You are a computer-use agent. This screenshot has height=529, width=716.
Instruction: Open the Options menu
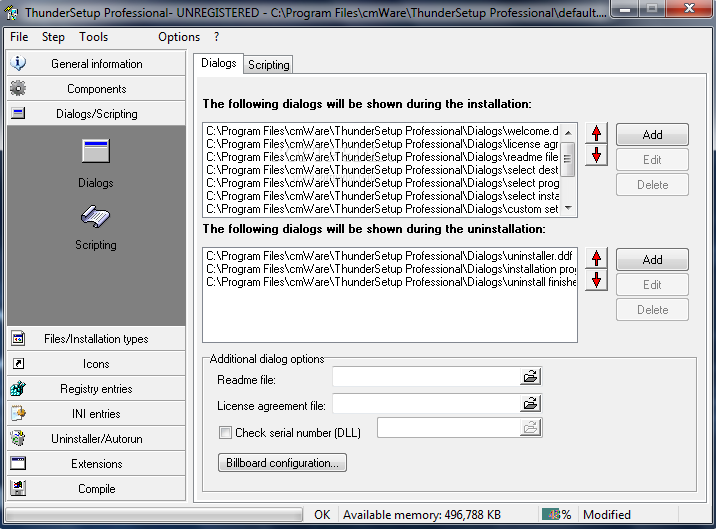[x=179, y=37]
